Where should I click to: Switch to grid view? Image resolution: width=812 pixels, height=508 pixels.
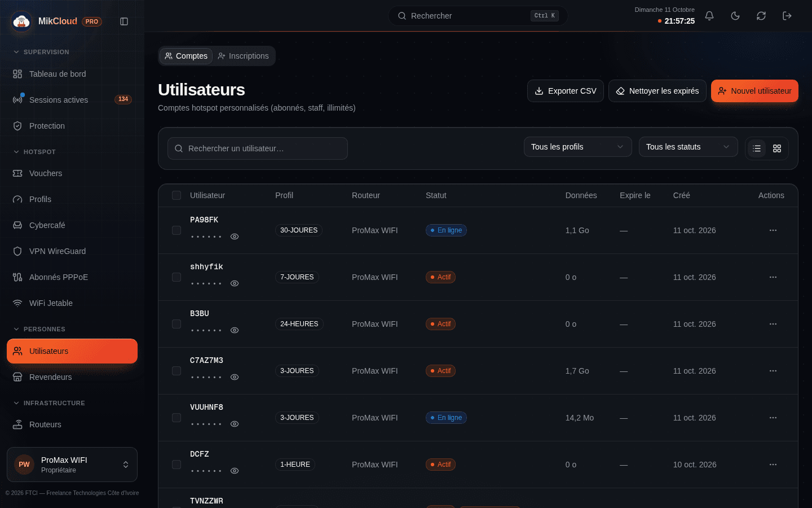click(x=777, y=148)
